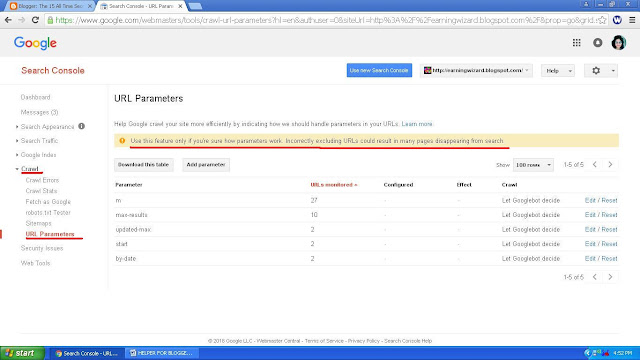
Task: Edit the by-date parameter
Action: [x=590, y=258]
